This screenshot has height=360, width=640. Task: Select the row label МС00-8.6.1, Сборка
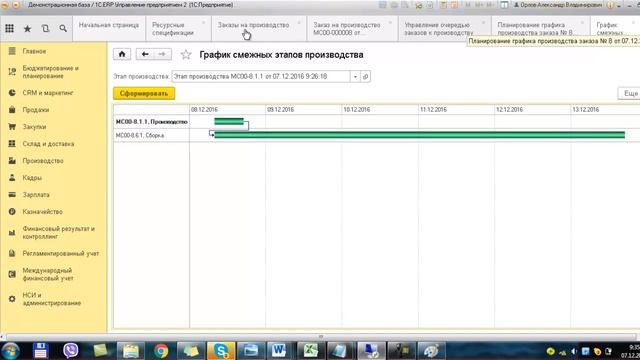pos(140,135)
